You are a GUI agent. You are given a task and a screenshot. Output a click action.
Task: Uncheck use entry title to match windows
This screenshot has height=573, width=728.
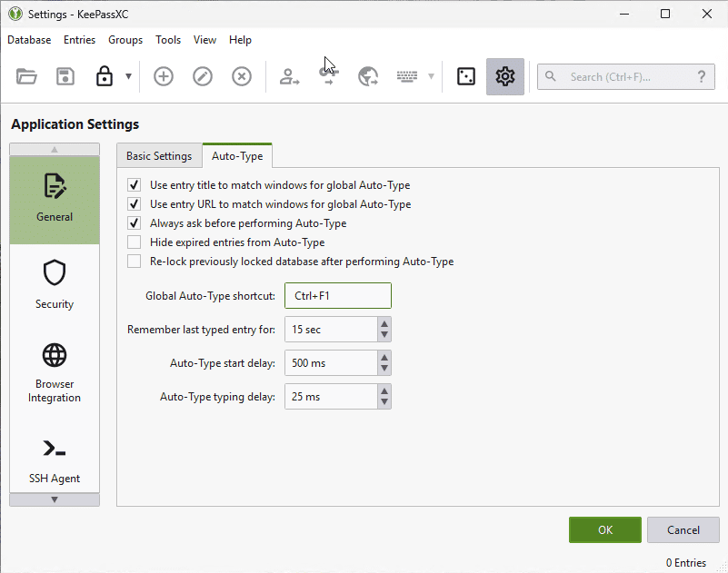point(135,185)
